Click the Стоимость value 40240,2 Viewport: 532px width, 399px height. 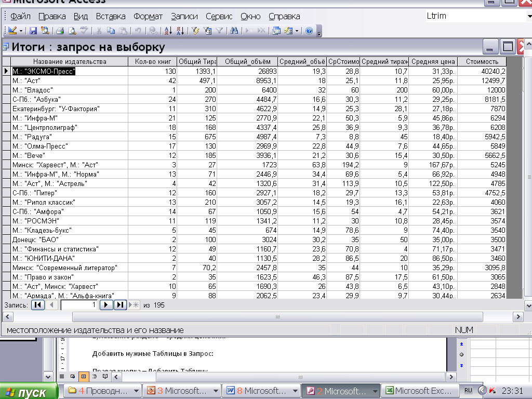click(x=482, y=71)
